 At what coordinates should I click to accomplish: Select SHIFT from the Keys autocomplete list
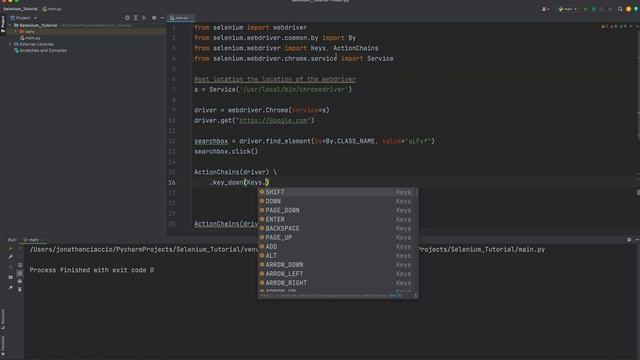[337, 192]
